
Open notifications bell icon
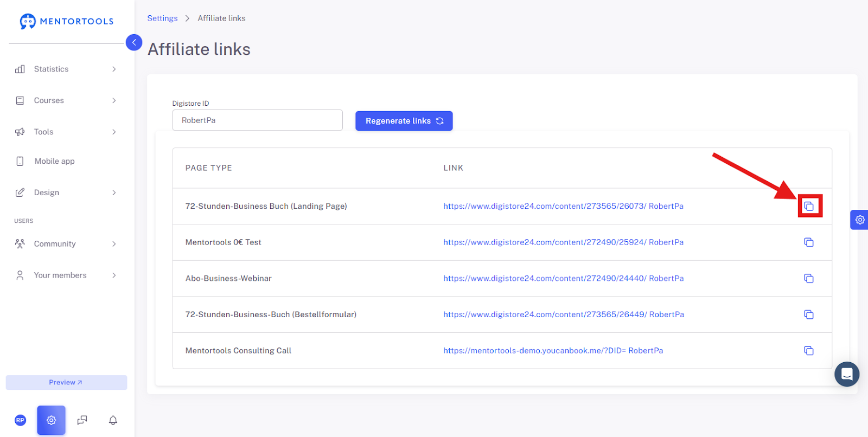(x=113, y=420)
